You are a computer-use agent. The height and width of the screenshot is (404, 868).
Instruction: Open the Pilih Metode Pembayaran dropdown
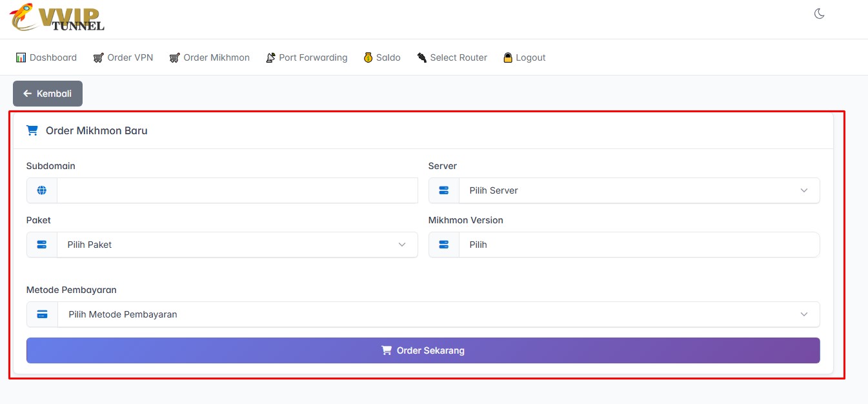click(x=439, y=314)
